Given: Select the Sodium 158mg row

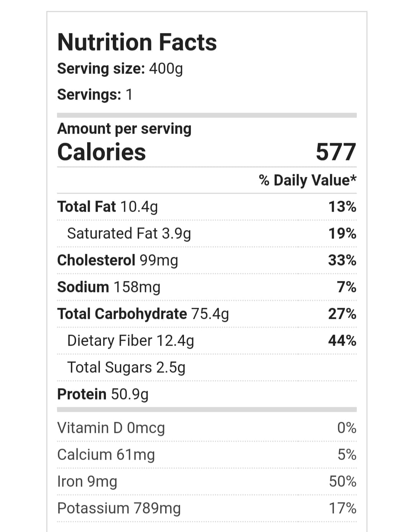Looking at the screenshot, I should click(x=109, y=287).
